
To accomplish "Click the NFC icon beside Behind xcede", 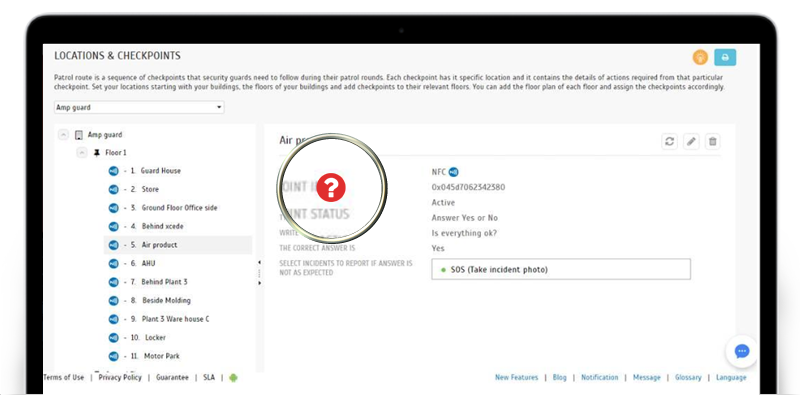I will coord(113,226).
